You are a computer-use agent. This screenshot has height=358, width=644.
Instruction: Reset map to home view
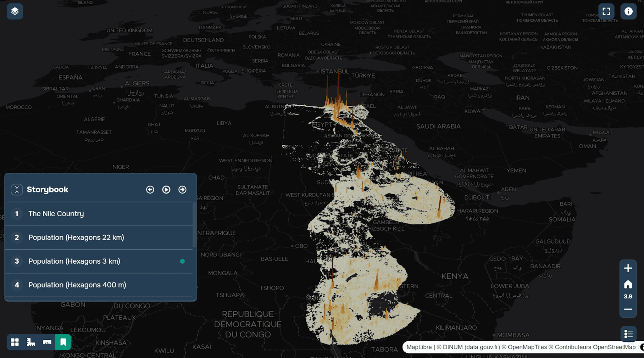click(628, 284)
